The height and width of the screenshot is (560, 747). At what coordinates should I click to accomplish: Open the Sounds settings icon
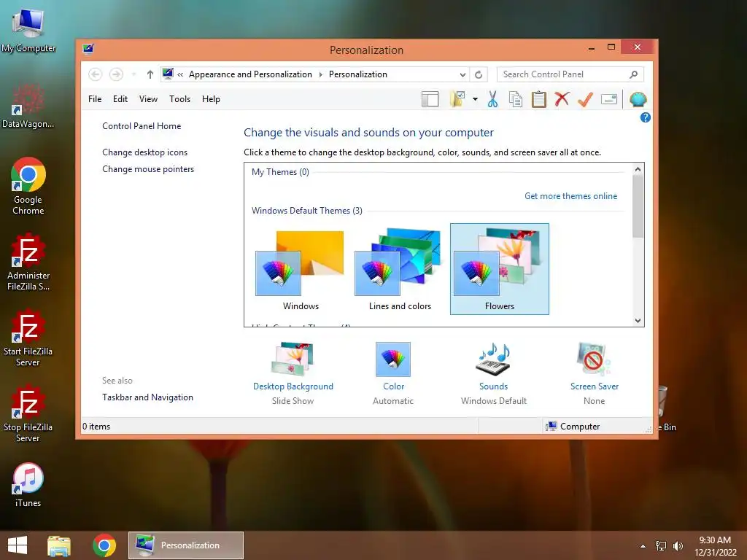[x=494, y=359]
